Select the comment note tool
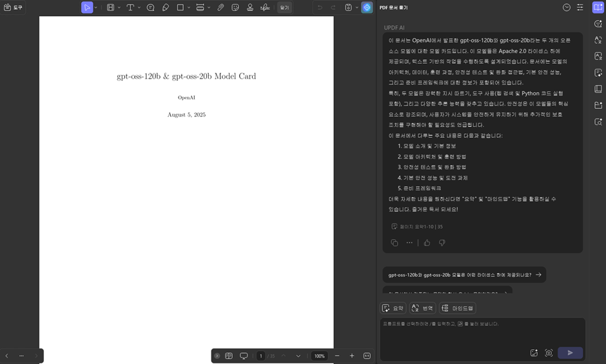This screenshot has width=606, height=364. [x=150, y=7]
